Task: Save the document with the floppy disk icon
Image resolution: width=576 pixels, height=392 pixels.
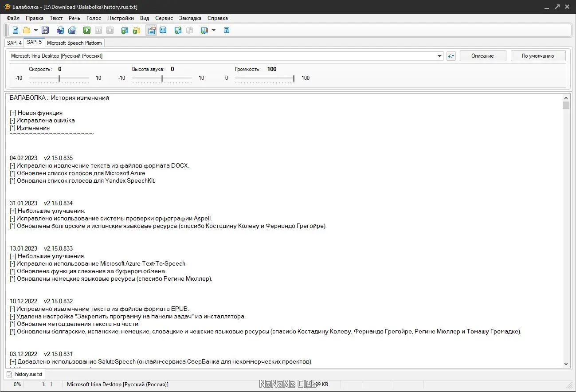Action: [45, 30]
